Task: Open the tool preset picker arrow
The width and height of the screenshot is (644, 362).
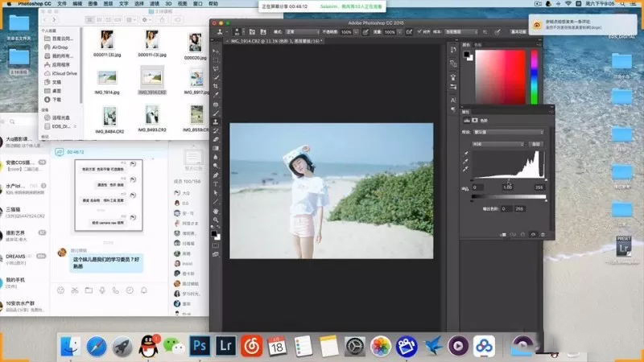Action: [x=227, y=32]
